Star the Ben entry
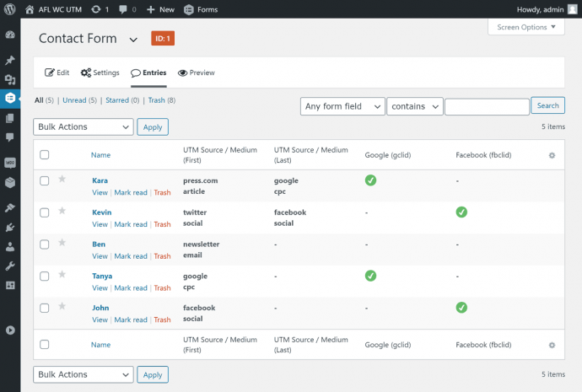 (62, 243)
